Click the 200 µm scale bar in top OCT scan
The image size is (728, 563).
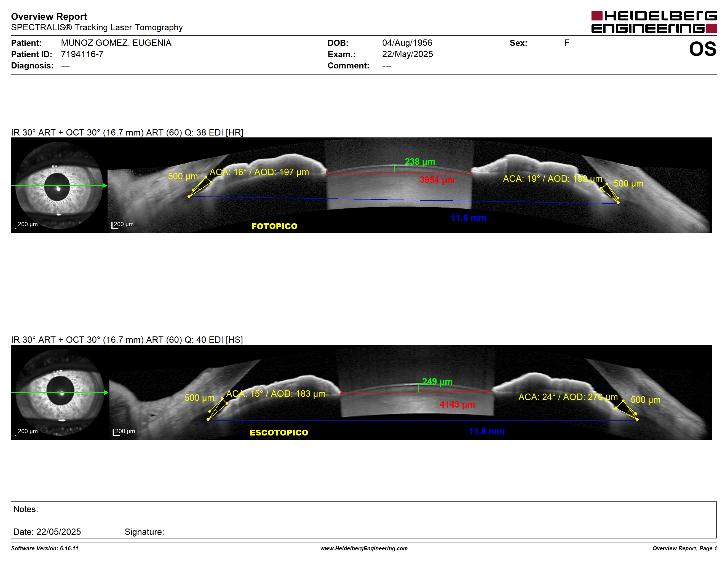pyautogui.click(x=122, y=225)
